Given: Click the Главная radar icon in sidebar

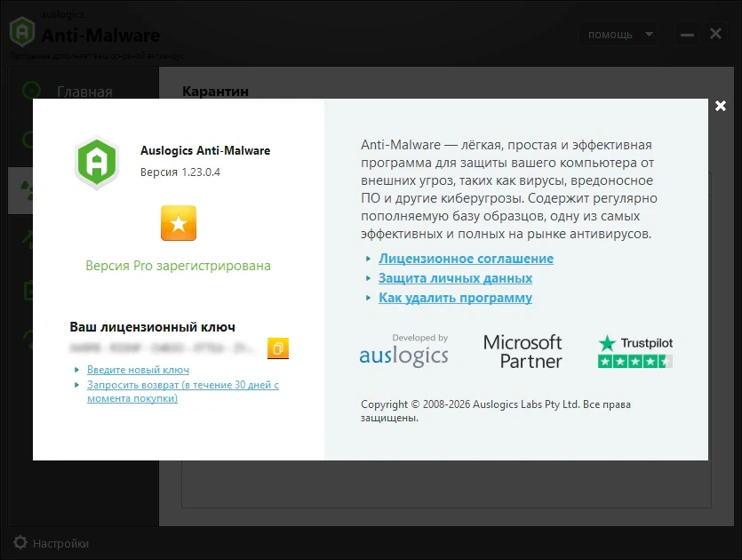Looking at the screenshot, I should pyautogui.click(x=32, y=90).
